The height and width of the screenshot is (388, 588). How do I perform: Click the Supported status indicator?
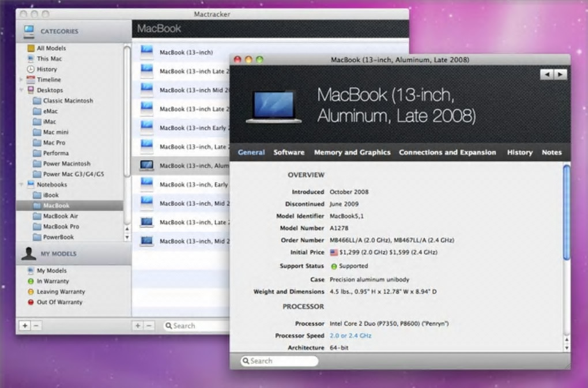point(334,266)
